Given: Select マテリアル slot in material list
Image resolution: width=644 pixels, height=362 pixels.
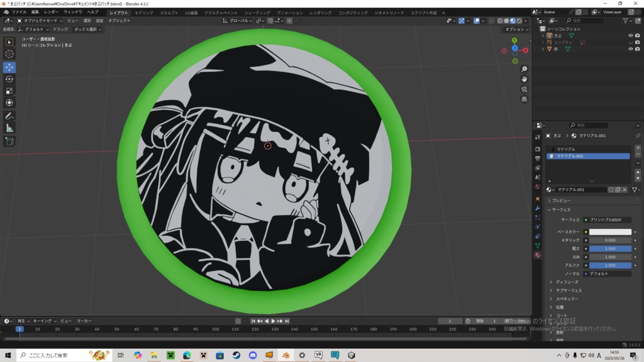Looking at the screenshot, I should (588, 150).
